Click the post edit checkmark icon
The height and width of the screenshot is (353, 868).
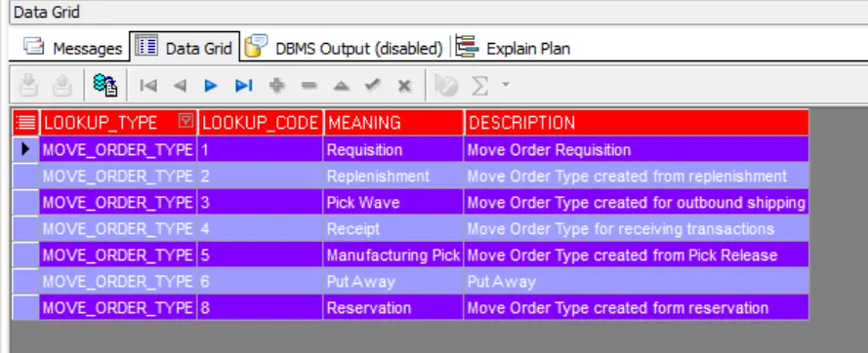point(373,85)
